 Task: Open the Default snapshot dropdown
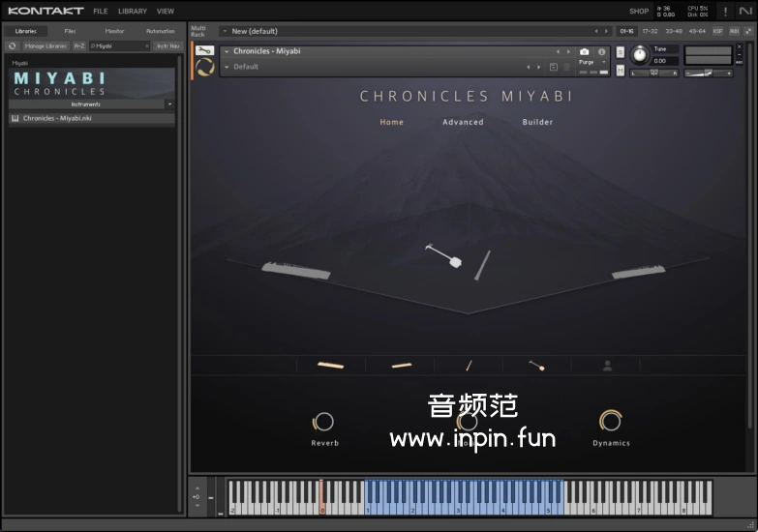click(x=227, y=67)
